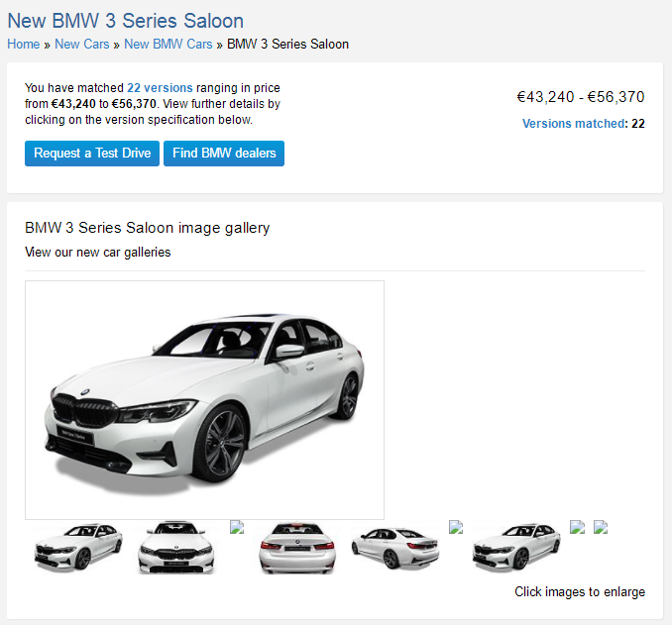Screen dimensions: 672x625
Task: Click View our new car galleries text
Action: coord(98,252)
